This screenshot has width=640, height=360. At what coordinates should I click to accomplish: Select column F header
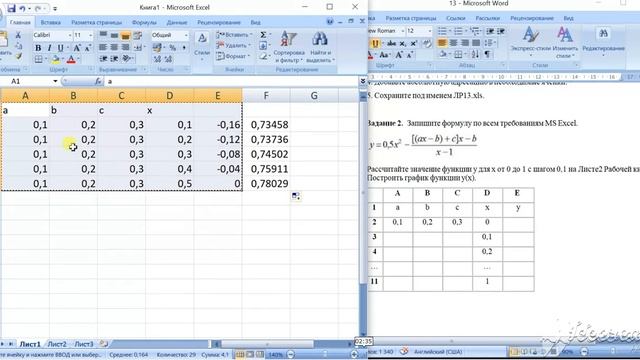click(266, 96)
